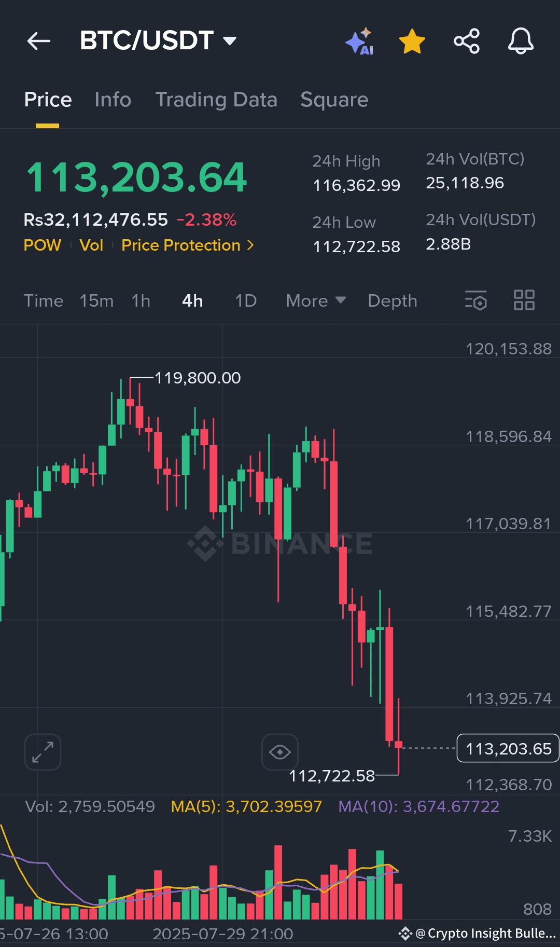Share the BTC/USDT chart
Screen dimensions: 560x947
coord(467,42)
